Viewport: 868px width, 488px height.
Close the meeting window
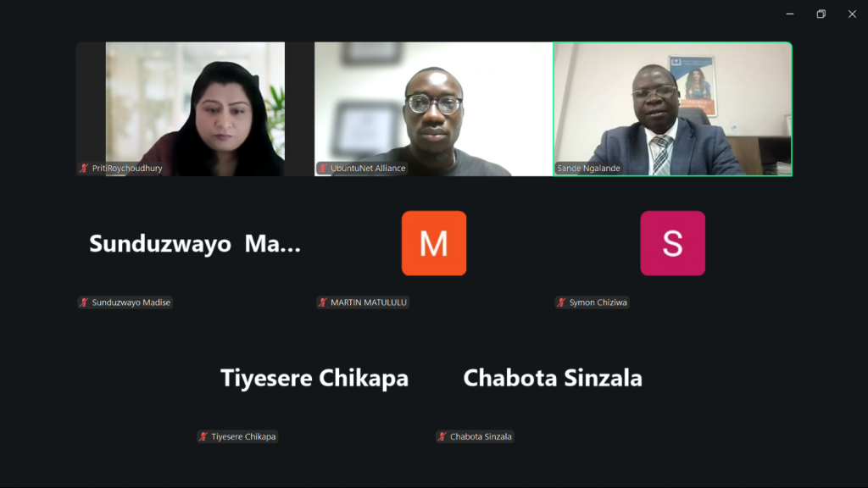[852, 14]
